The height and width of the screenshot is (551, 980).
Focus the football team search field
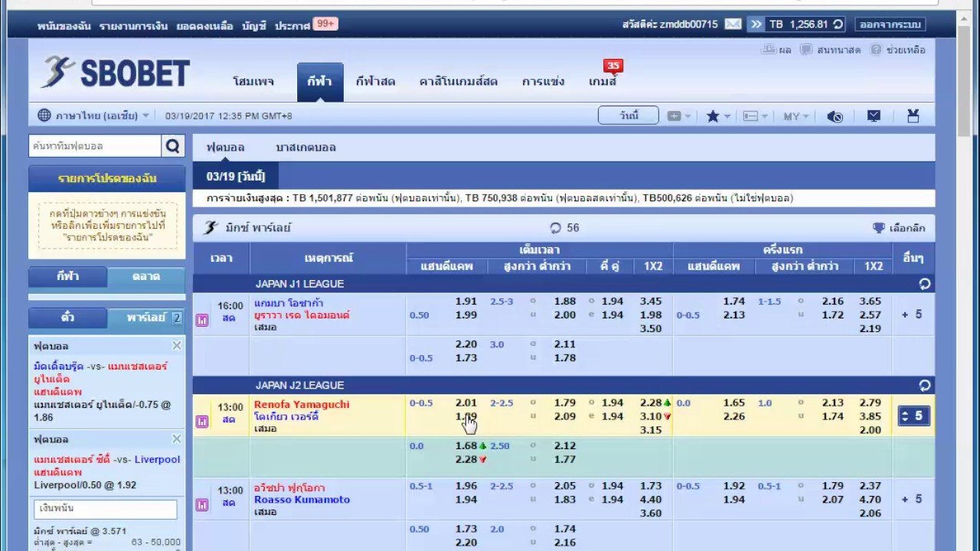pos(95,146)
